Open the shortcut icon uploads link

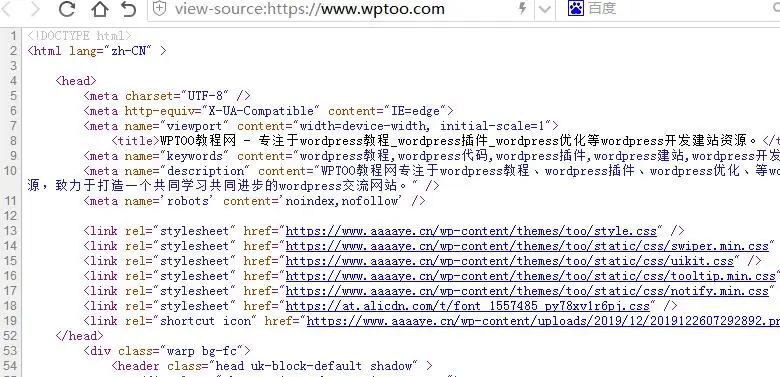point(543,321)
